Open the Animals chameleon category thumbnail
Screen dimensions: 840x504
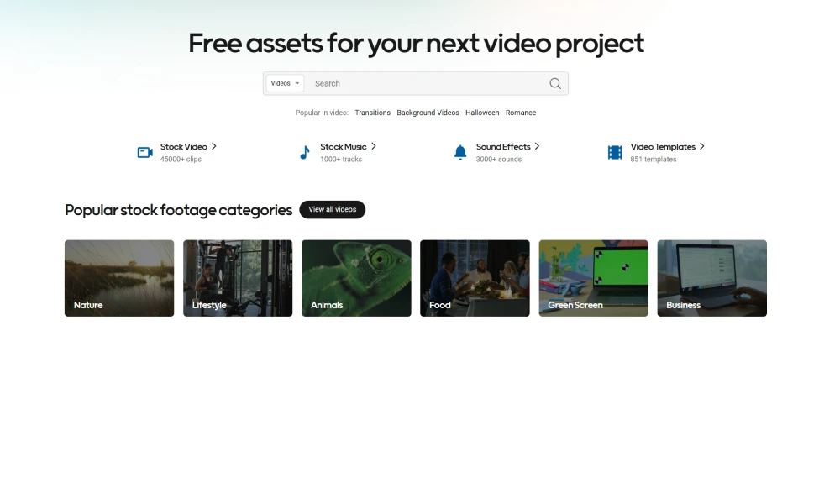click(x=356, y=278)
